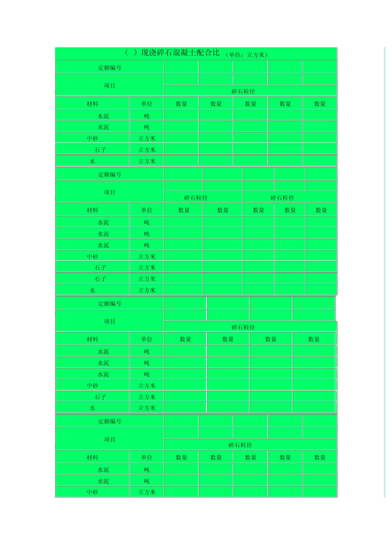
Task: Select 中砂 cell in the last section
Action: pos(92,492)
